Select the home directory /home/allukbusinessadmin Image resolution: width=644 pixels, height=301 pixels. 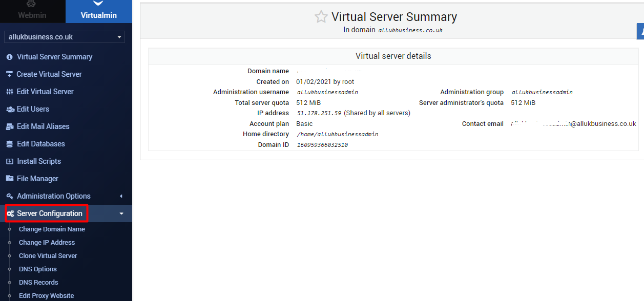338,134
